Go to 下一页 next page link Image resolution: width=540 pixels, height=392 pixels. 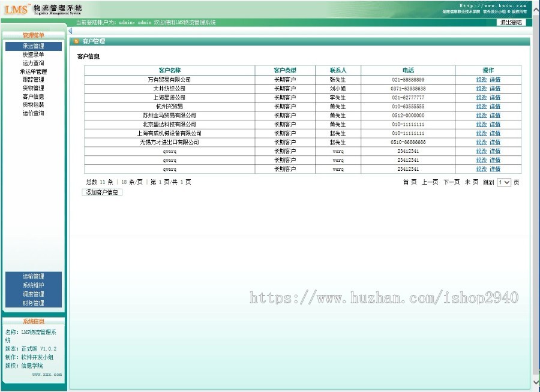pos(451,182)
